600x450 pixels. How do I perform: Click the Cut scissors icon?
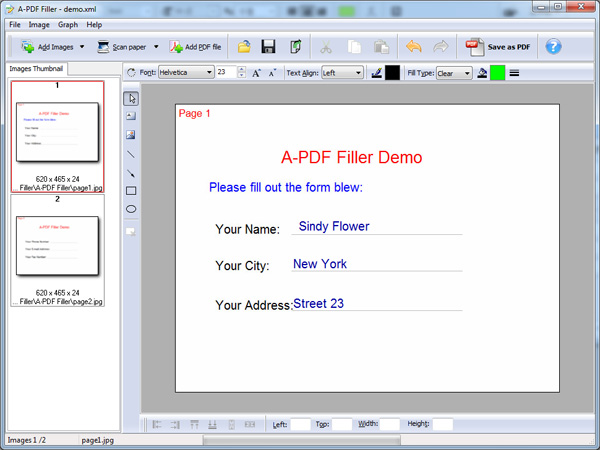coord(326,47)
